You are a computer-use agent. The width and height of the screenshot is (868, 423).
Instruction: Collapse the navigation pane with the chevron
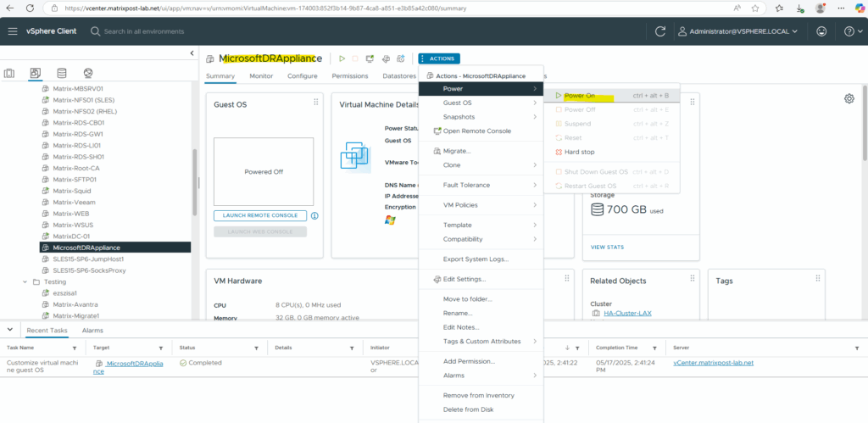coord(192,53)
